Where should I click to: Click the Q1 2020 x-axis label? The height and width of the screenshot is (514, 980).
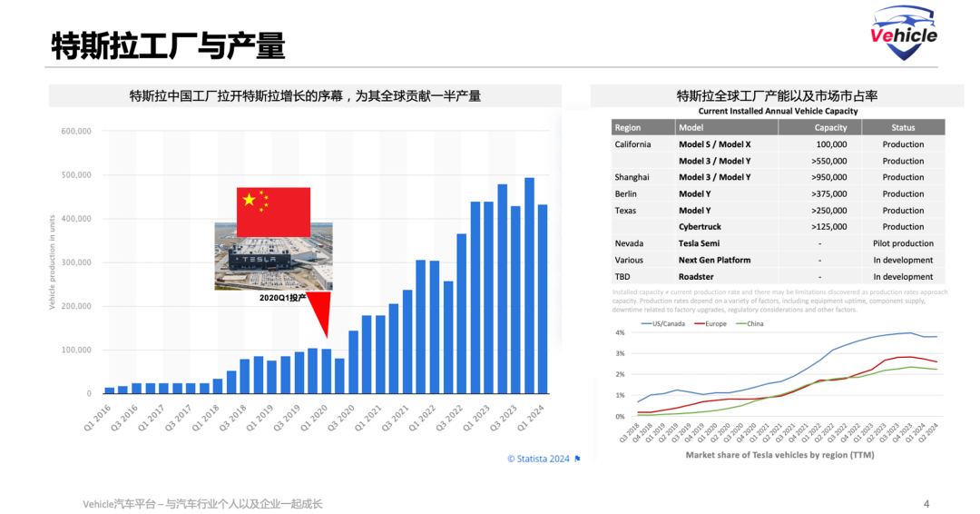coord(314,418)
